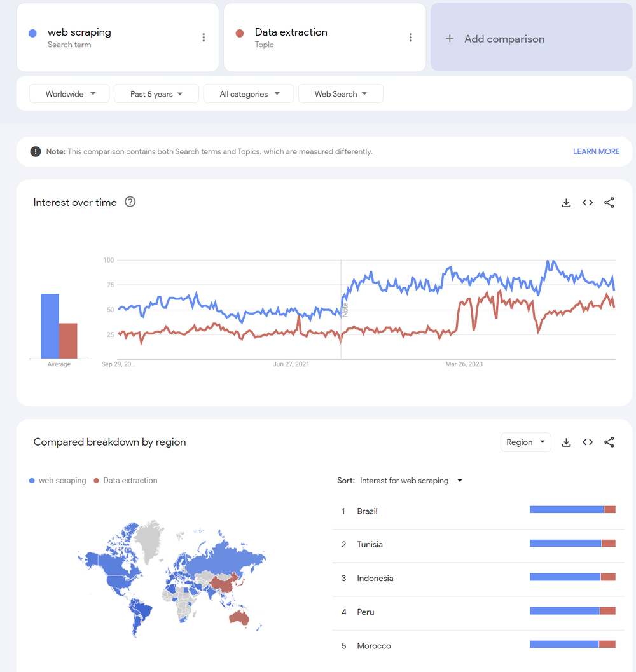Download the Interest over time data
This screenshot has height=672, width=636.
pos(566,202)
